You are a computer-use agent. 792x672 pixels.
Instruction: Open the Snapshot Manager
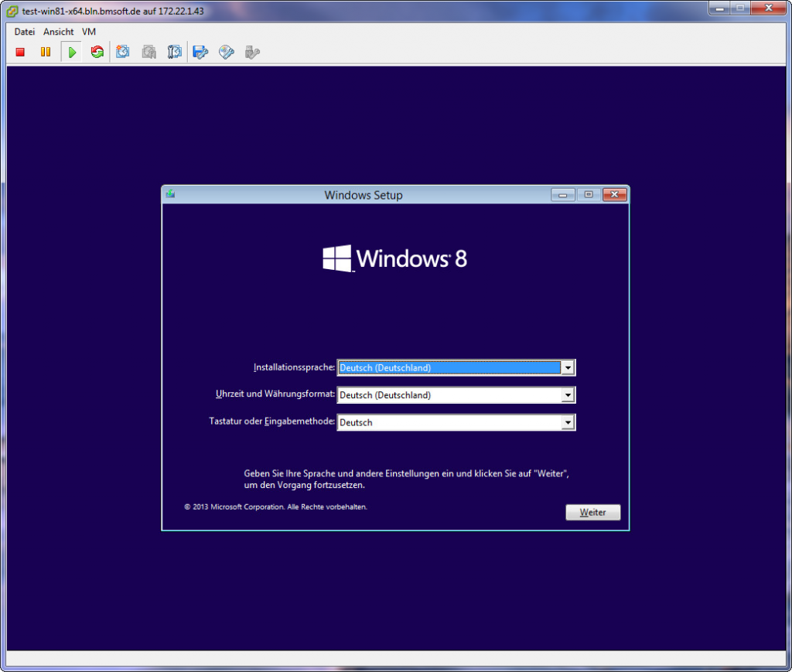click(174, 52)
